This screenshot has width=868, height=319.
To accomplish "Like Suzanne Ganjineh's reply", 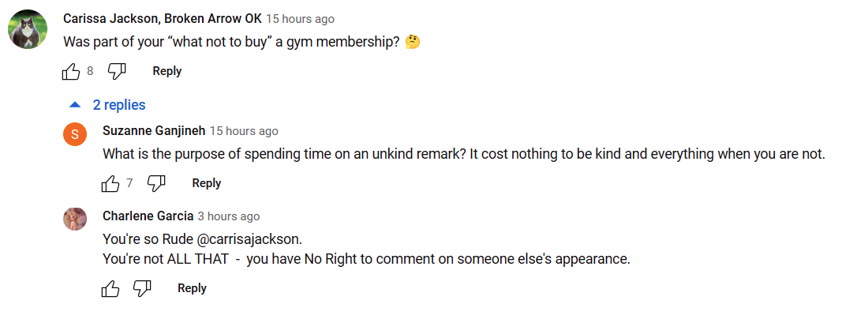I will coord(110,183).
